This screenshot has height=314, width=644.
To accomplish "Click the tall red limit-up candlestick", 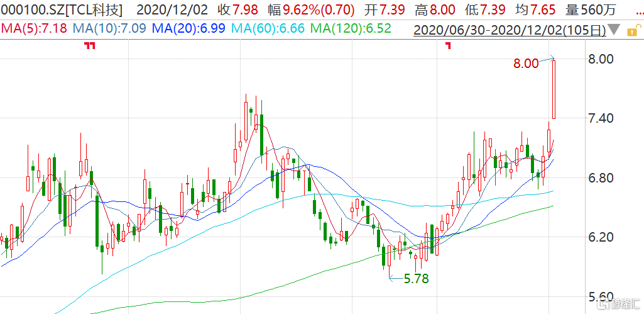I will coord(554,89).
